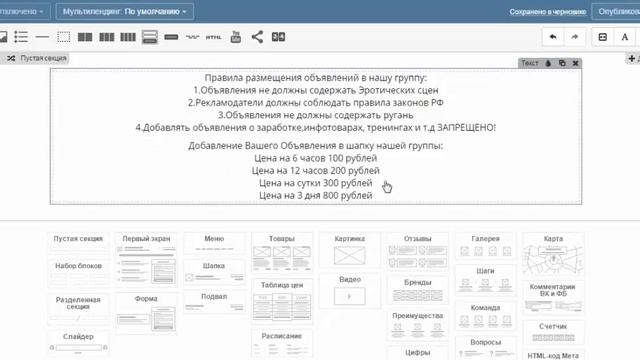This screenshot has height=360, width=640.
Task: Add the Вопросы section template
Action: pyautogui.click(x=485, y=348)
